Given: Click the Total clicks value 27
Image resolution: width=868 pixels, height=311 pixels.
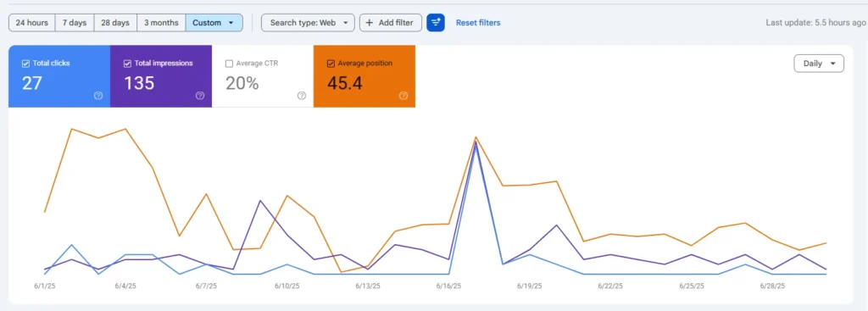Looking at the screenshot, I should pyautogui.click(x=31, y=83).
